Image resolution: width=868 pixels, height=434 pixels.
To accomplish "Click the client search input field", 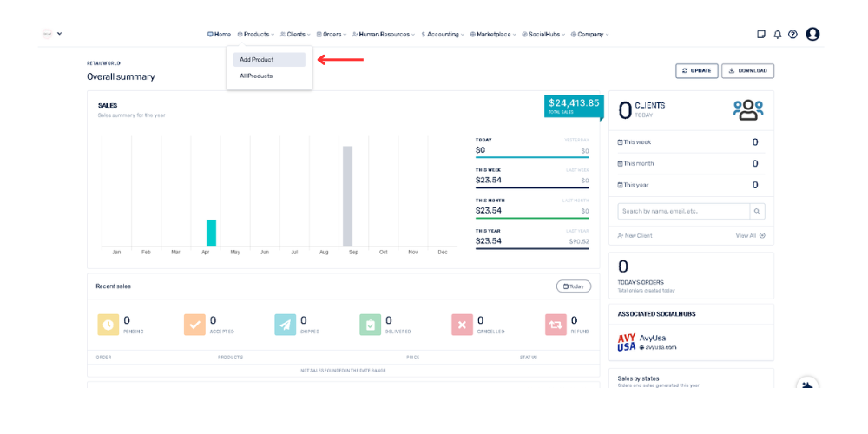I will [x=683, y=211].
